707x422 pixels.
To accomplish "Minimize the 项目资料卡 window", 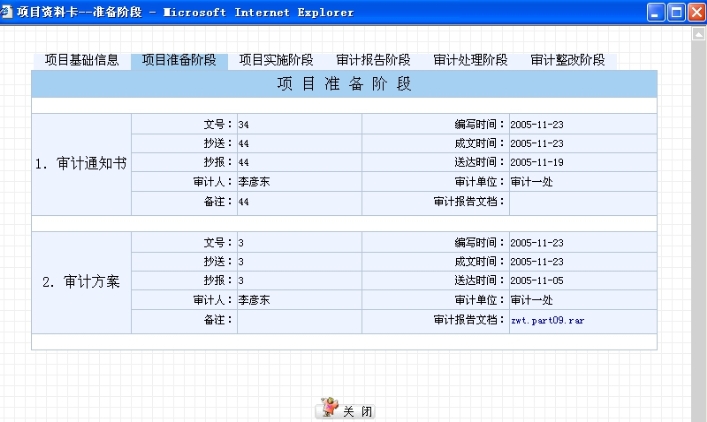I will point(656,12).
